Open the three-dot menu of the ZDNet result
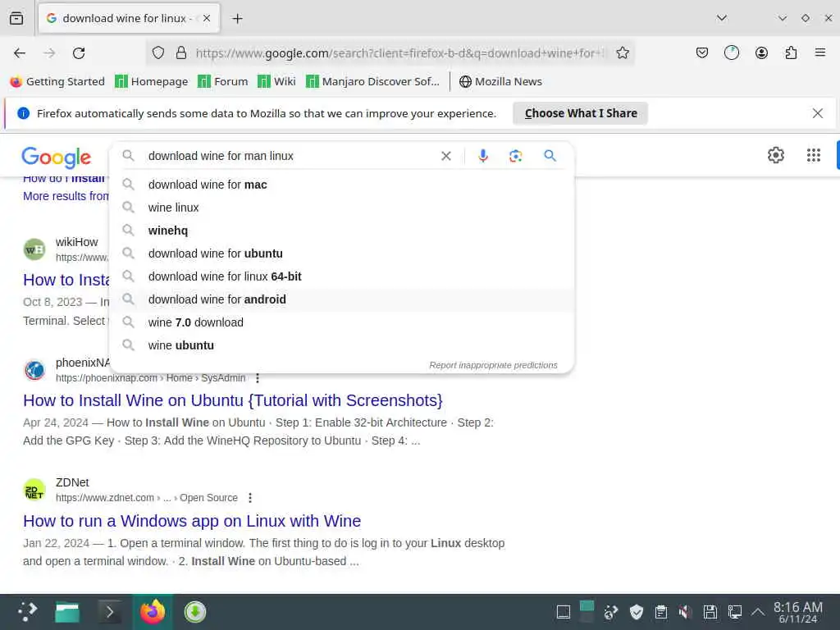The width and height of the screenshot is (840, 630). point(250,498)
